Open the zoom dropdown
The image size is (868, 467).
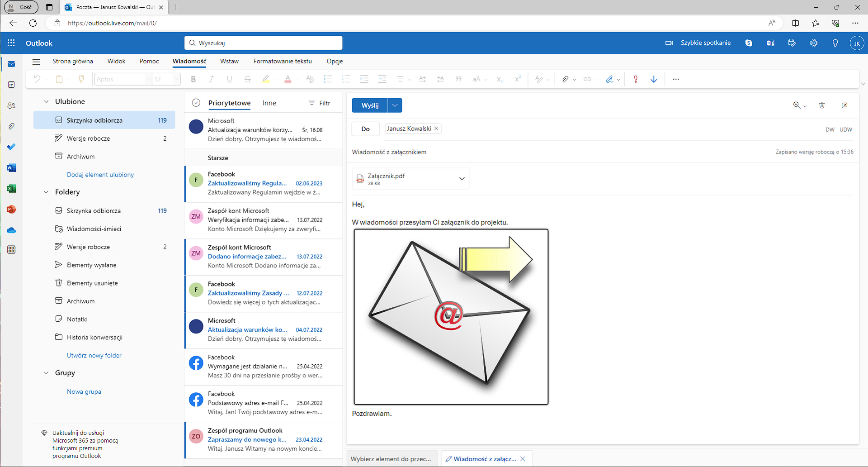[805, 106]
